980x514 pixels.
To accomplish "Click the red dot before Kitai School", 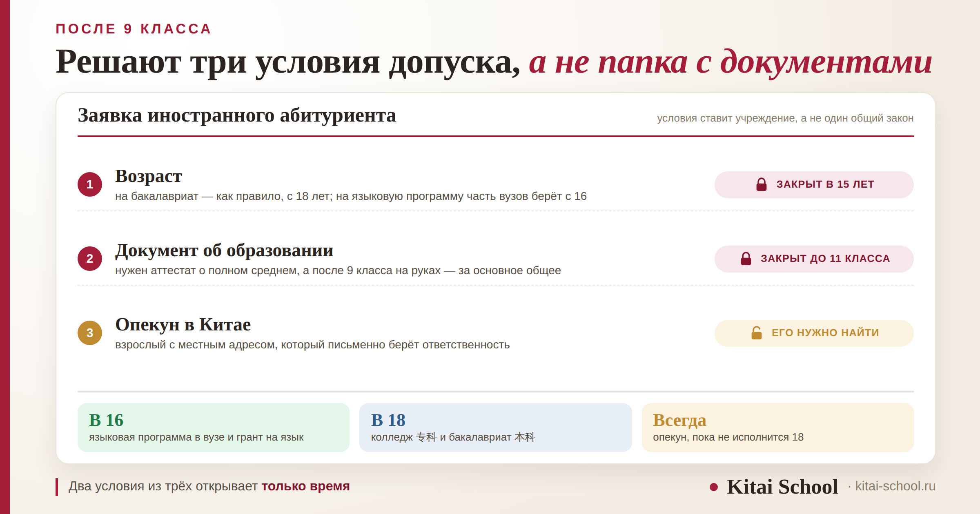I will [x=714, y=487].
